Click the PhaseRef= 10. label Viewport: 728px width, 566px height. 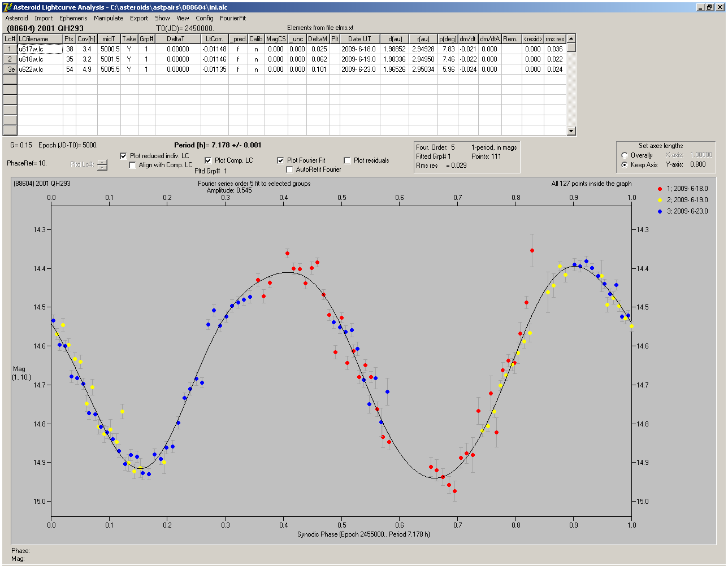tap(27, 163)
